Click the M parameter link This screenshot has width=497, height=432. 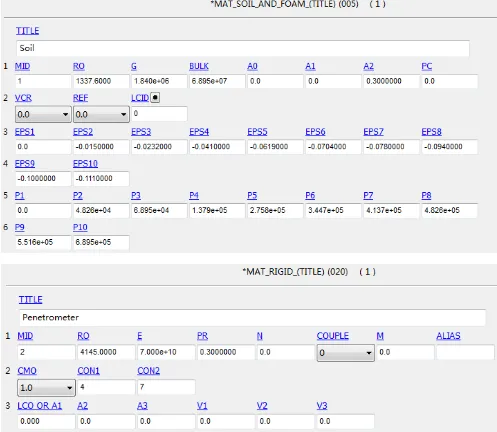coord(380,336)
